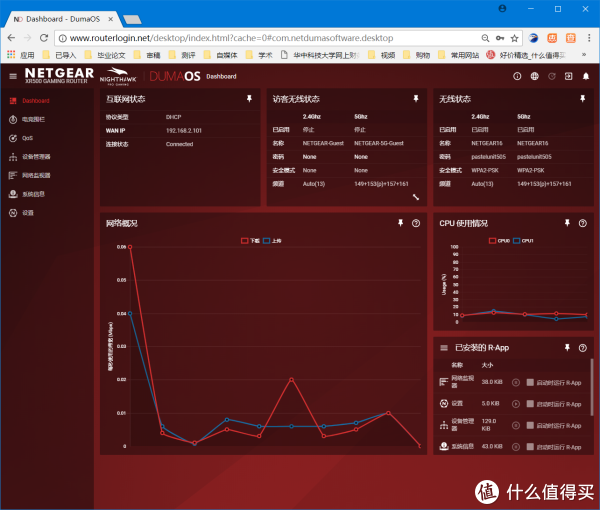Screen dimensions: 600x510
Task: Bookmark this page with the star icon
Action: tap(514, 38)
